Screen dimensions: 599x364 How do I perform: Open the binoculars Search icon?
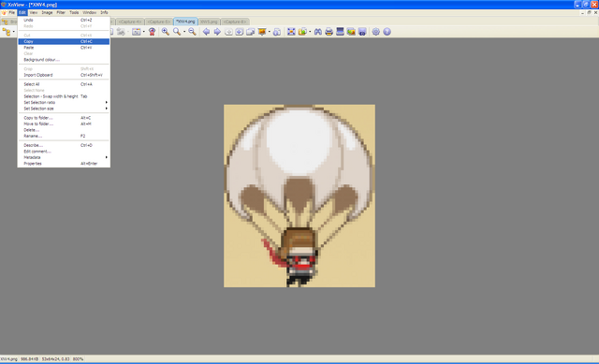pos(318,32)
